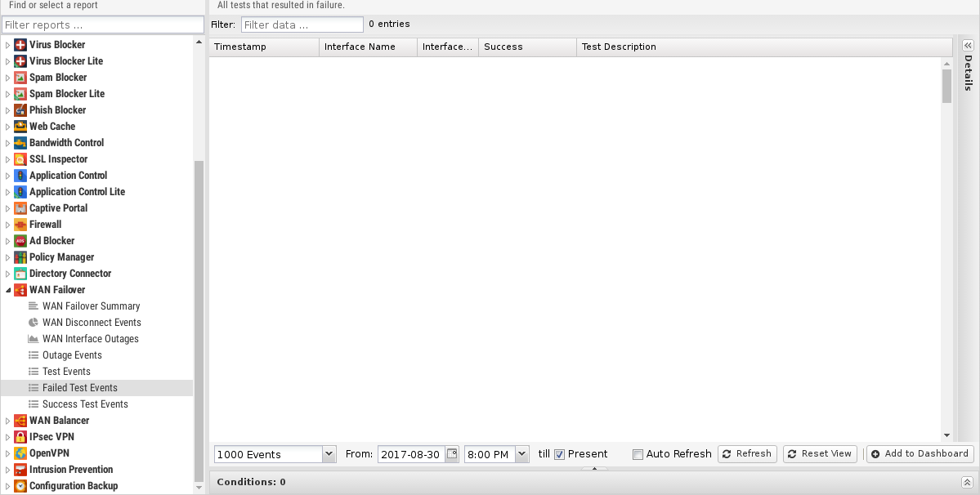Expand the Virus Blocker tree node
Image resolution: width=980 pixels, height=495 pixels.
[7, 45]
